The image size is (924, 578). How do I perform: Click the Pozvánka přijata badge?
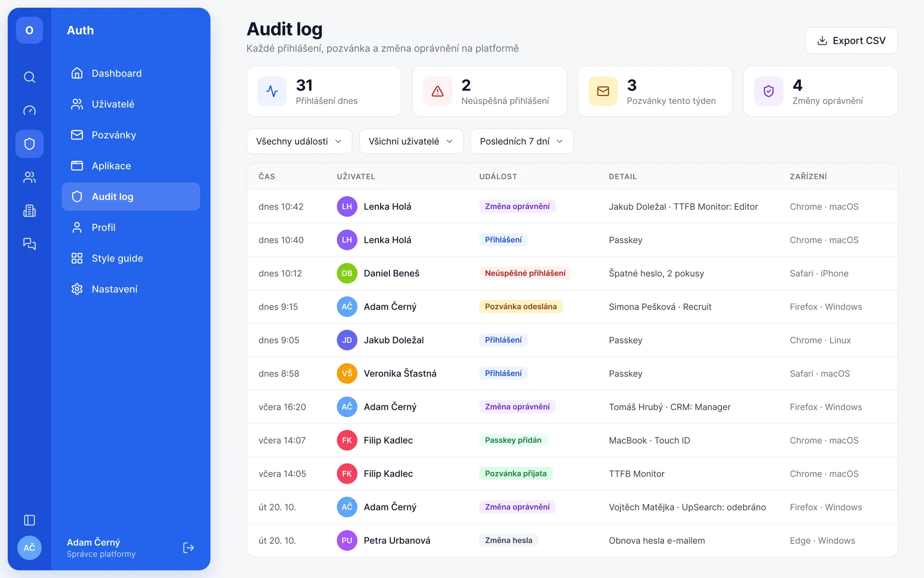pos(515,473)
